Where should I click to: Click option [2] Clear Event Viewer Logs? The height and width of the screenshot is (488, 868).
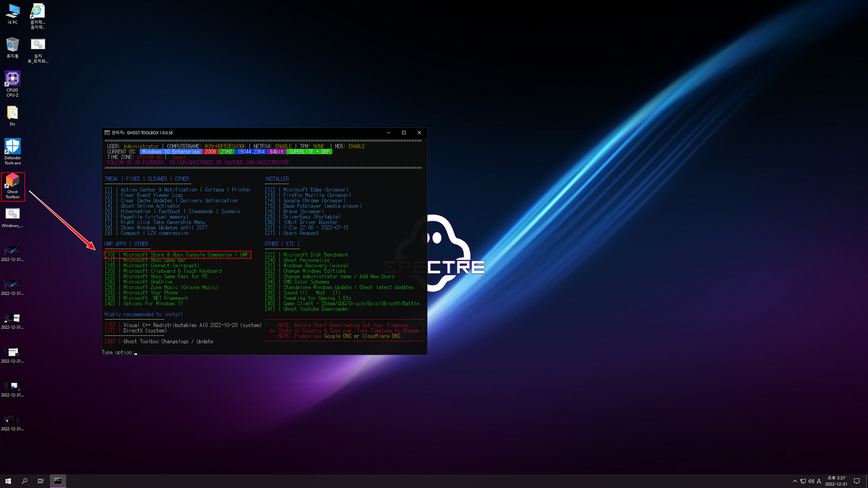(x=144, y=195)
